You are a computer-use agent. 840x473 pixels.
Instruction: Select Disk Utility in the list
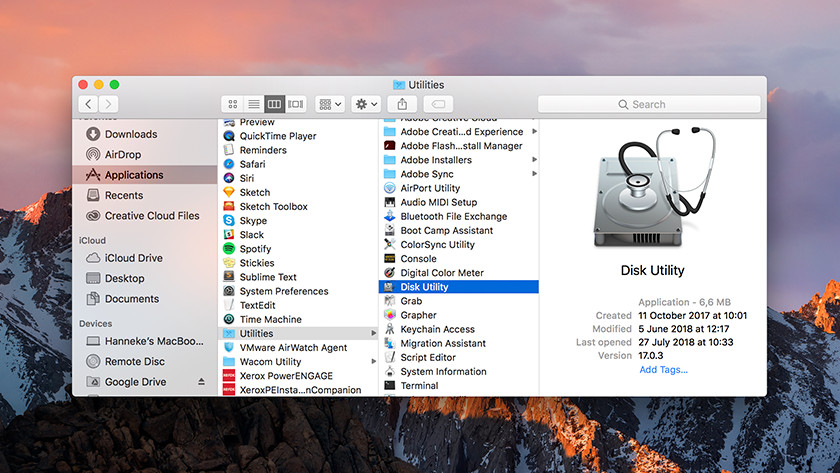tap(459, 287)
